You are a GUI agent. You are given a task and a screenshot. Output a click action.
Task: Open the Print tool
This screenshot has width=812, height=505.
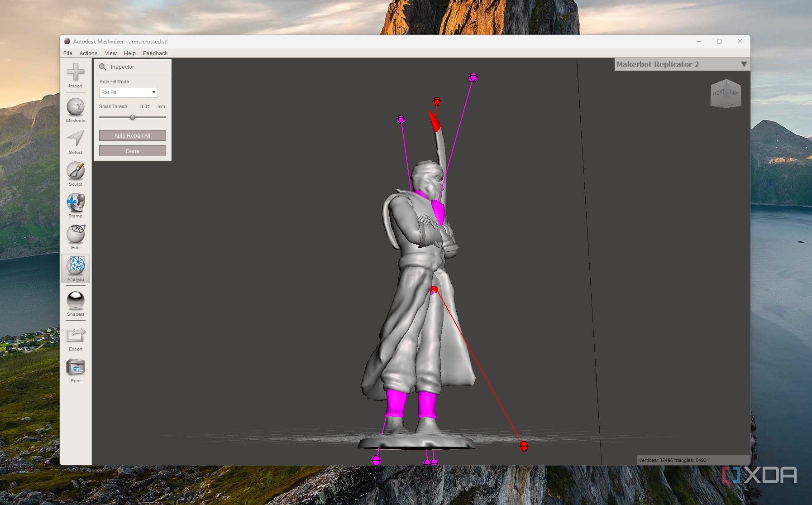tap(75, 367)
